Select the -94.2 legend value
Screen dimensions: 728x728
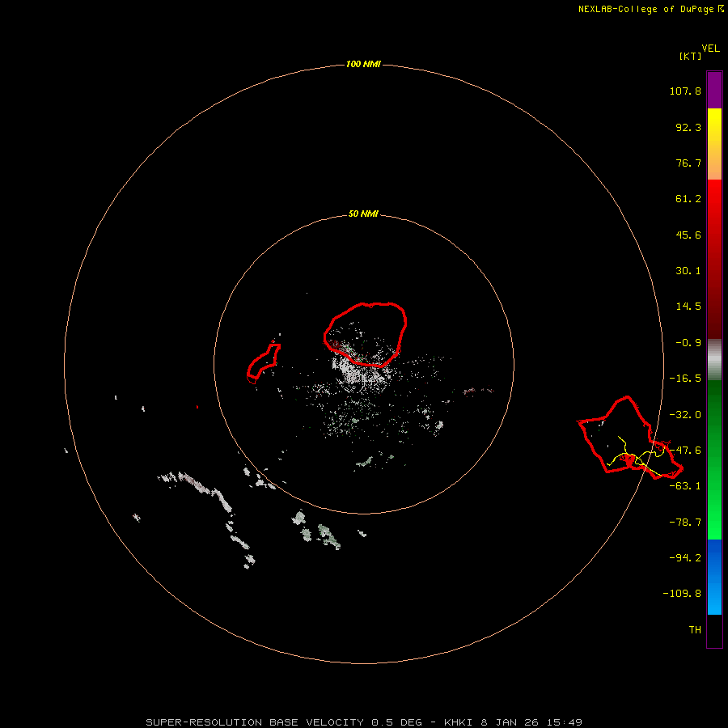(x=685, y=557)
